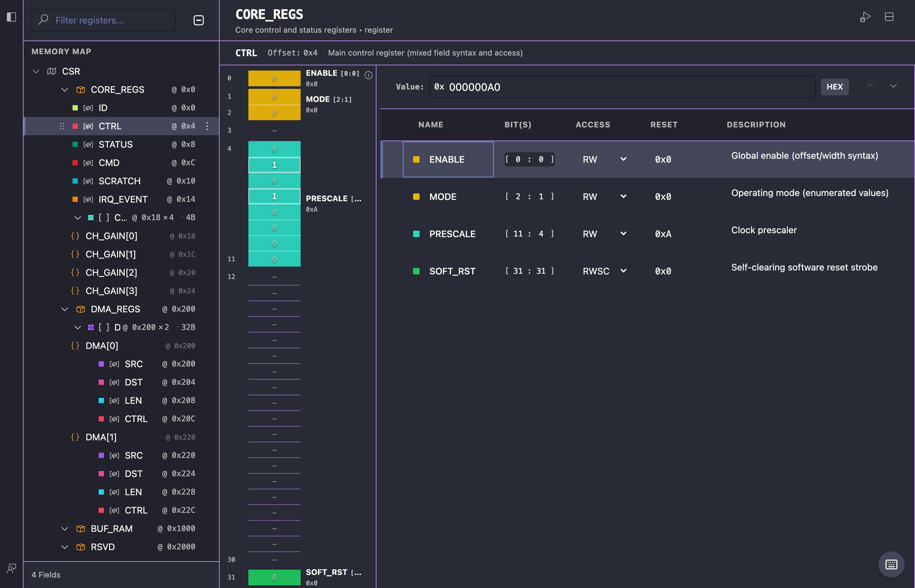
Task: Toggle bit 31 SOFT_RST cell
Action: [x=274, y=577]
